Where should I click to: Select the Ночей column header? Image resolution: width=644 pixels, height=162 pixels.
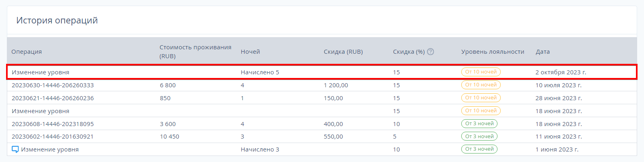tap(250, 52)
